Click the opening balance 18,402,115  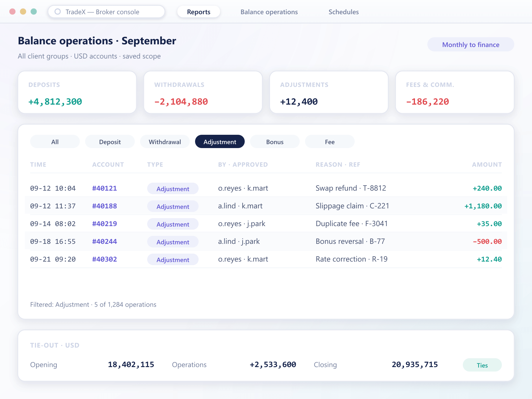pos(131,364)
